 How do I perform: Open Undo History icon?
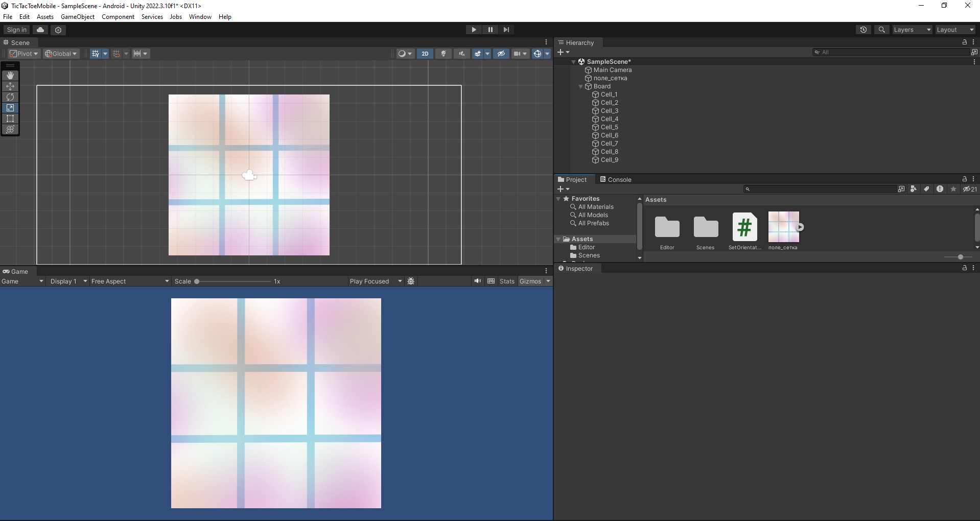(x=864, y=30)
